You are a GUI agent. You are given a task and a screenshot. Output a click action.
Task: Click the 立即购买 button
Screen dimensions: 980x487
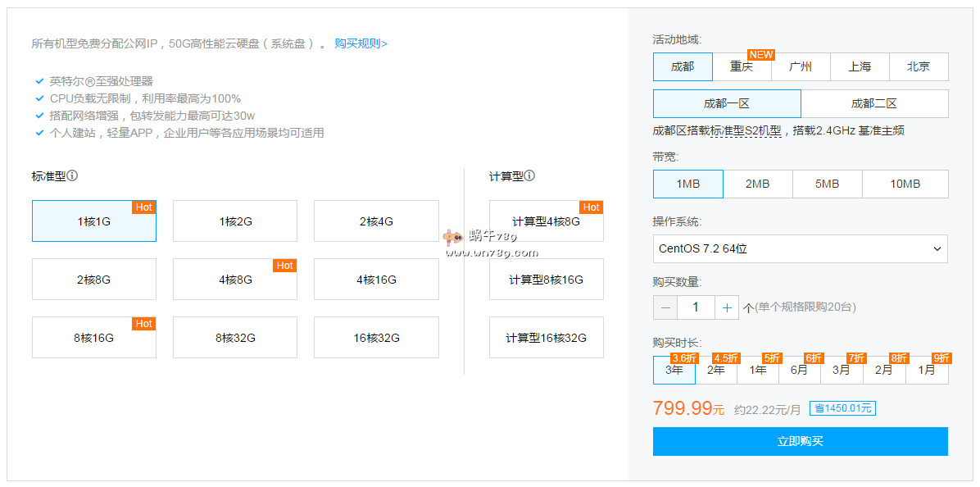pos(800,441)
